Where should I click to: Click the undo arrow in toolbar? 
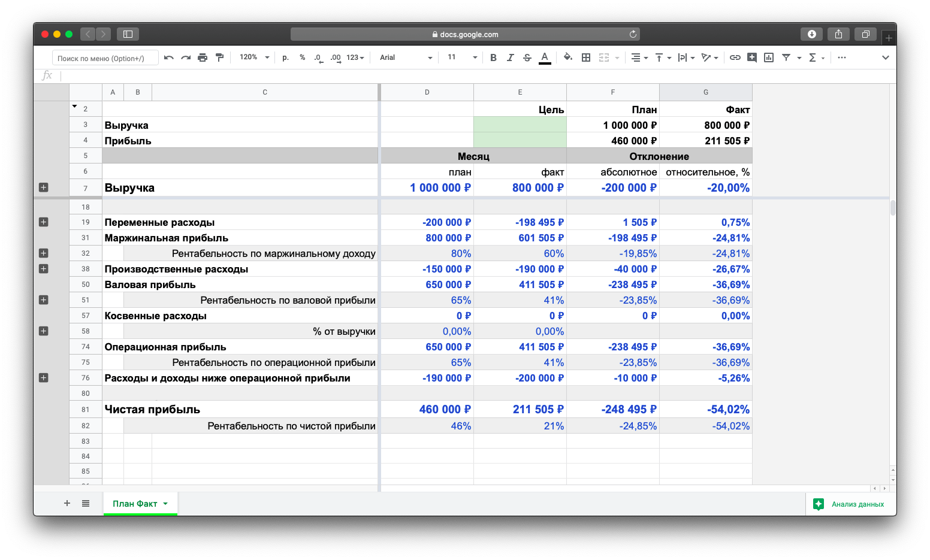coord(169,57)
